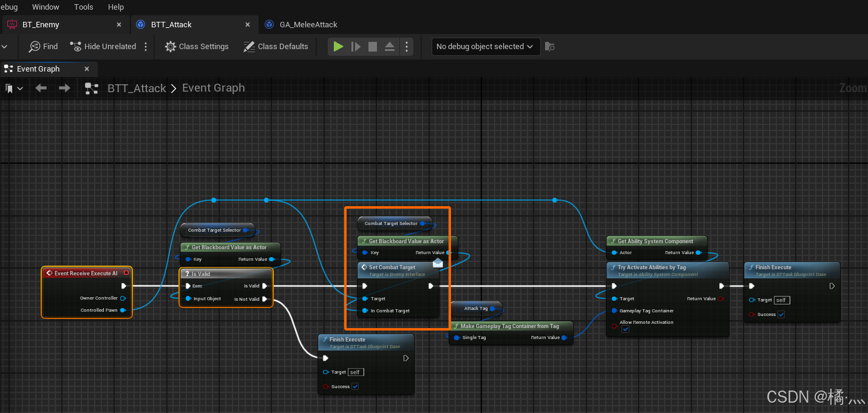This screenshot has width=868, height=413.
Task: Click the frame skip button after Play
Action: [x=356, y=47]
